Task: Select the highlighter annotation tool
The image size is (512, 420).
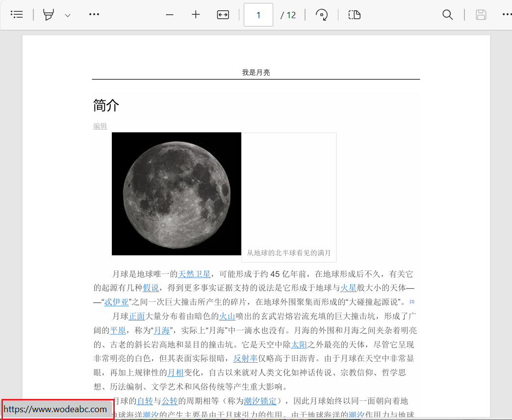Action: (x=48, y=15)
